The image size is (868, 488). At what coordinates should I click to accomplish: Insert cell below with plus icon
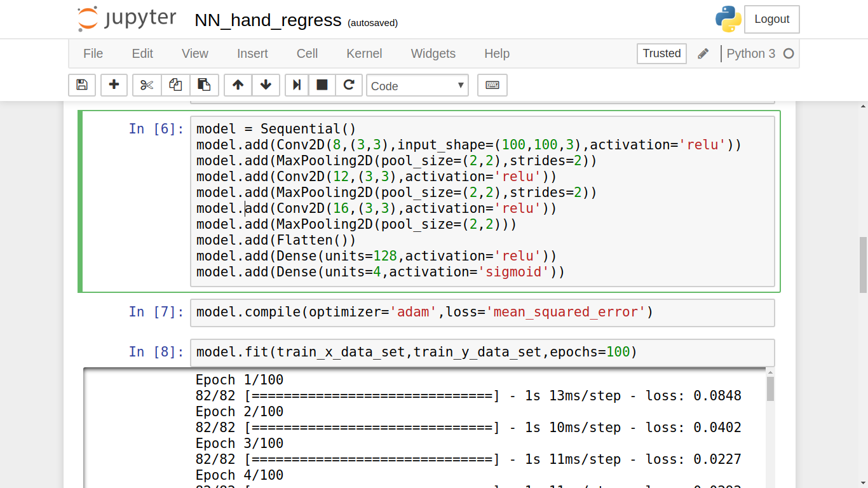coord(114,85)
